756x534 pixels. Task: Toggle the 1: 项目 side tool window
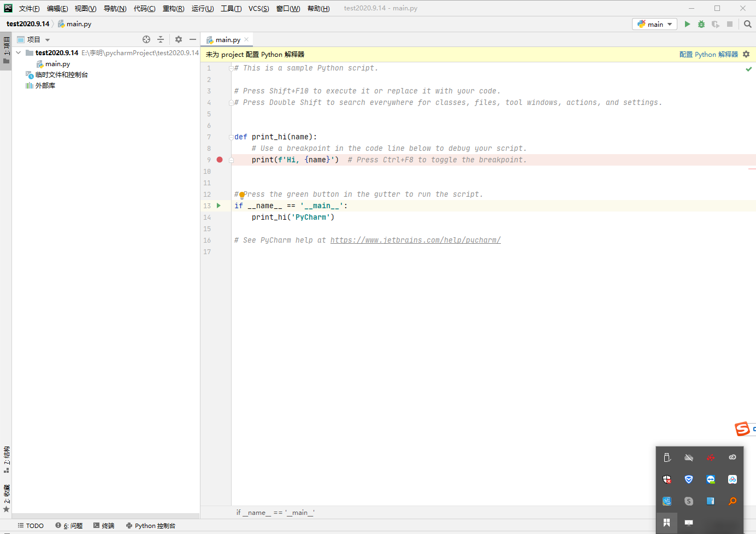click(x=6, y=50)
